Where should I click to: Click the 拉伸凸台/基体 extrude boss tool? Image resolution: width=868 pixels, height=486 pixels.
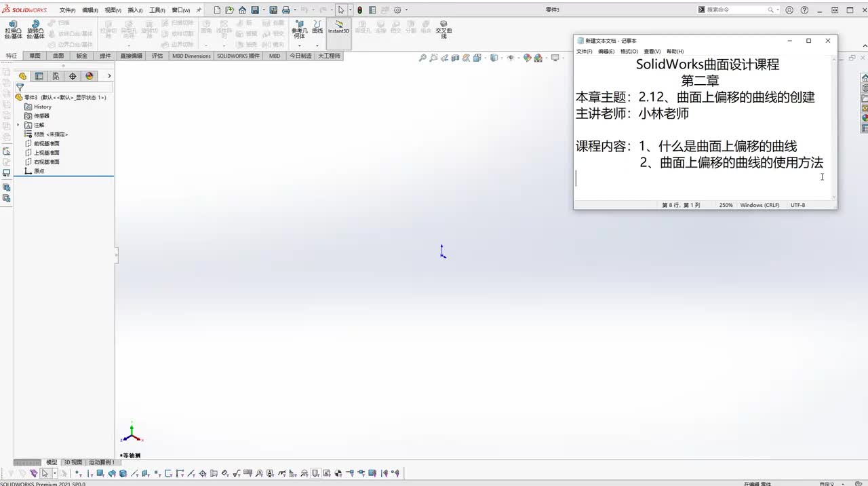coord(13,30)
